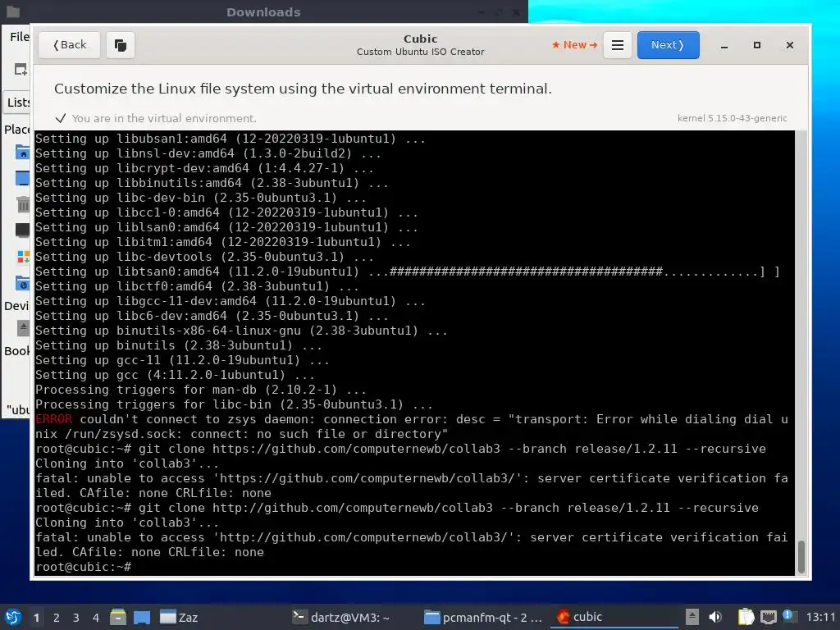The width and height of the screenshot is (840, 630).
Task: Click the terminal prompt line root@cubic
Action: tap(83, 567)
